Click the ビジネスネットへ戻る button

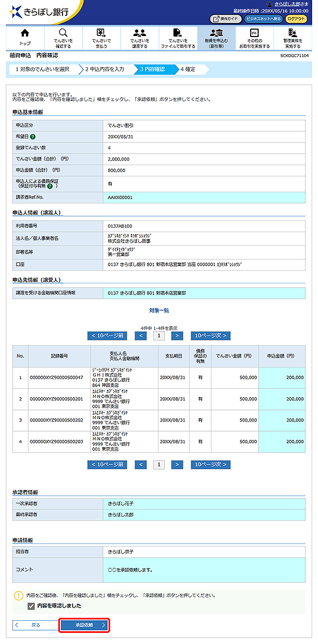pyautogui.click(x=263, y=19)
